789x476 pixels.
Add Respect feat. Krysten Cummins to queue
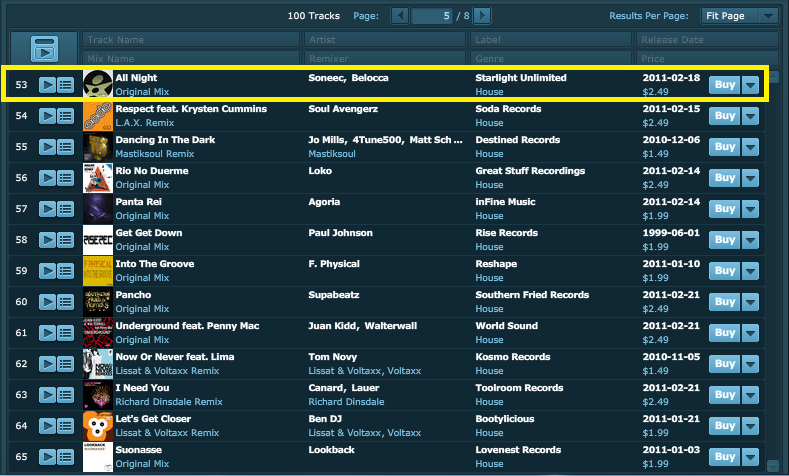click(66, 116)
